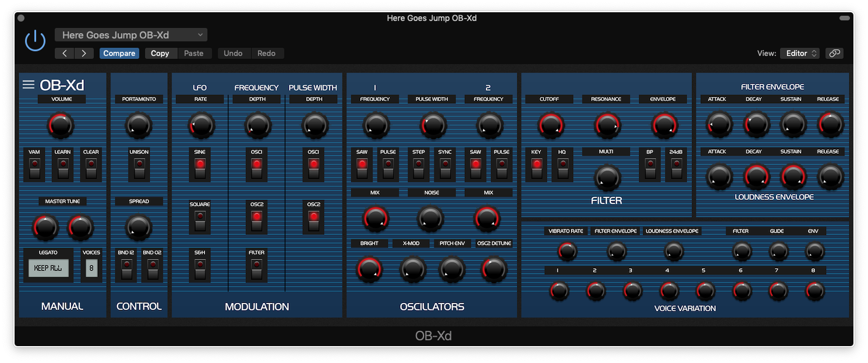Viewport: 868px width, 363px height.
Task: Toggle the filter 24dB switch
Action: point(676,168)
